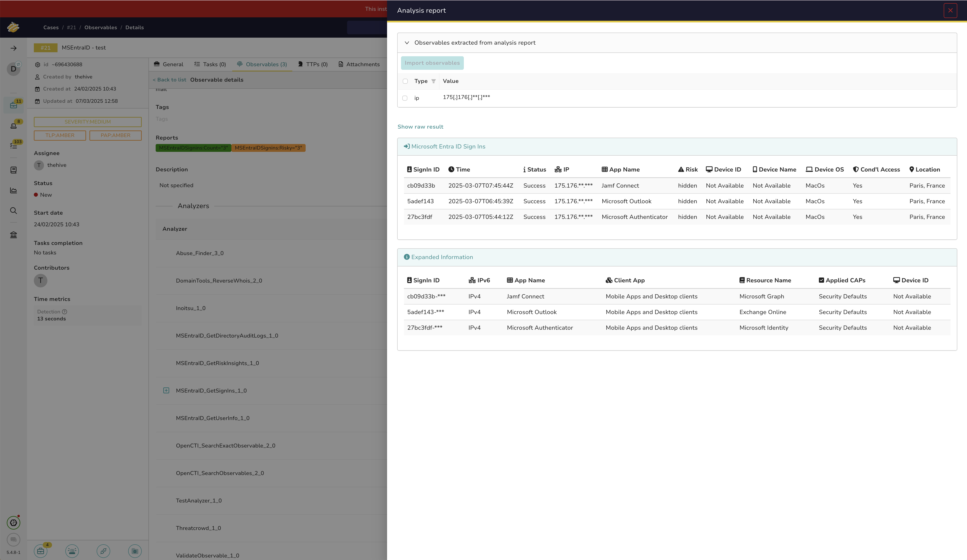This screenshot has width=967, height=560.
Task: Open the chat bubble icon above the version number
Action: (x=14, y=540)
